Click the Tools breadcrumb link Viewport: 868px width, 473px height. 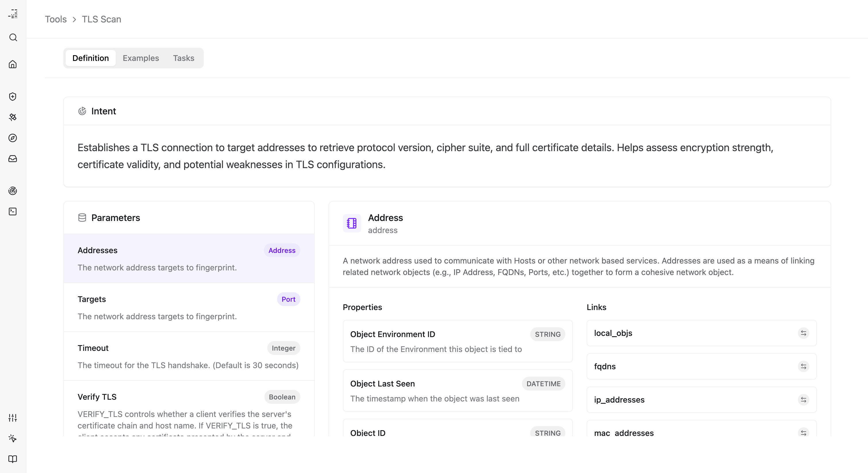pyautogui.click(x=55, y=19)
